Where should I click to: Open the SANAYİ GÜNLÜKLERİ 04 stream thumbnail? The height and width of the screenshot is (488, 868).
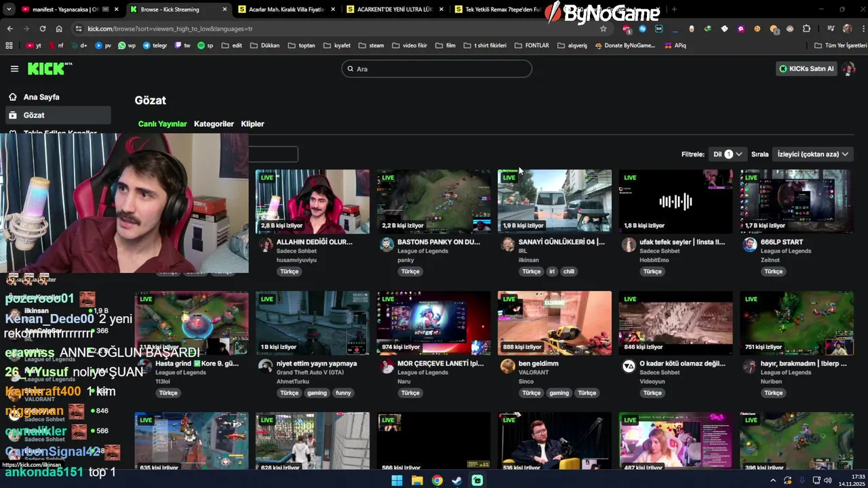click(555, 201)
